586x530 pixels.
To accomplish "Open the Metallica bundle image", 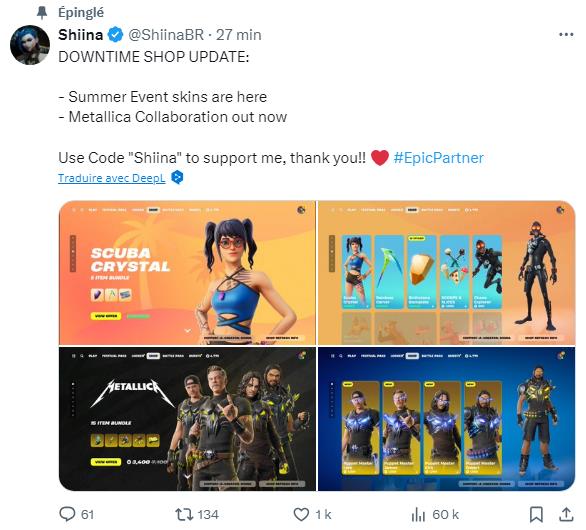I will 188,419.
